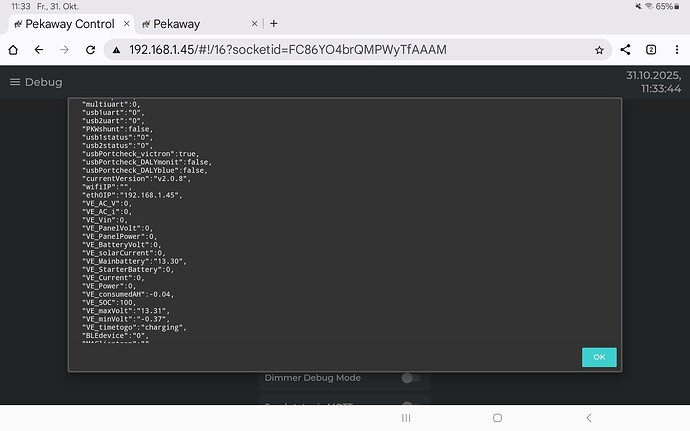690x431 pixels.
Task: Click the battery percentage in status bar
Action: point(664,6)
